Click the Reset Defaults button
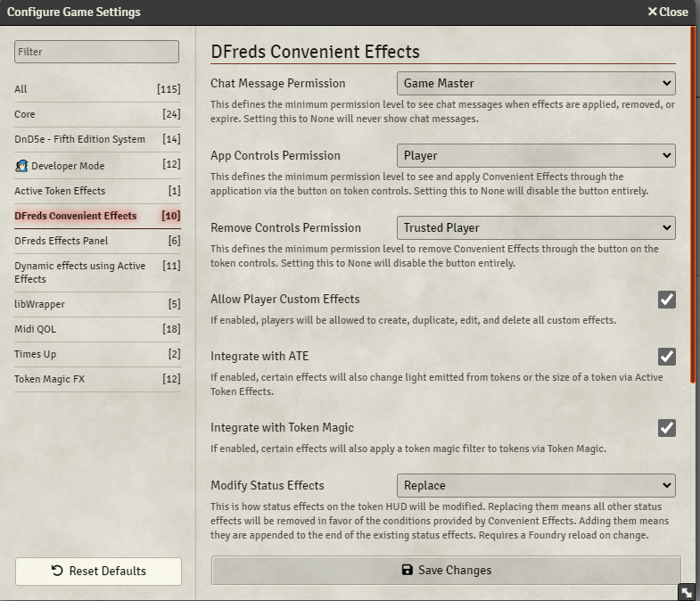Image resolution: width=700 pixels, height=601 pixels. coord(98,571)
